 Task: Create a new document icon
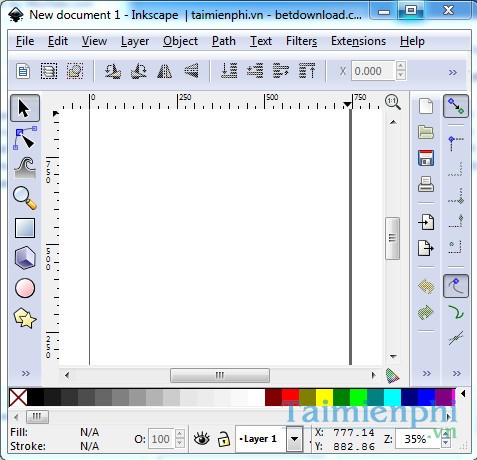[426, 106]
